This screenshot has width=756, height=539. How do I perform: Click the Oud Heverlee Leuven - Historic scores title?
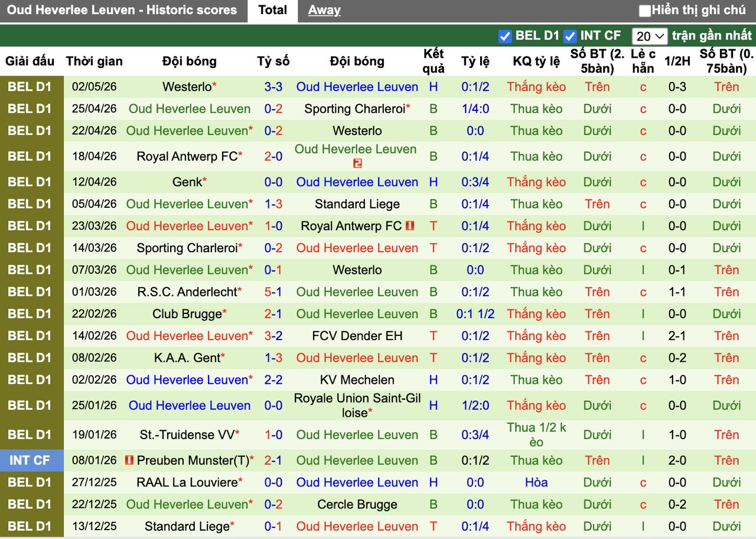pos(122,10)
